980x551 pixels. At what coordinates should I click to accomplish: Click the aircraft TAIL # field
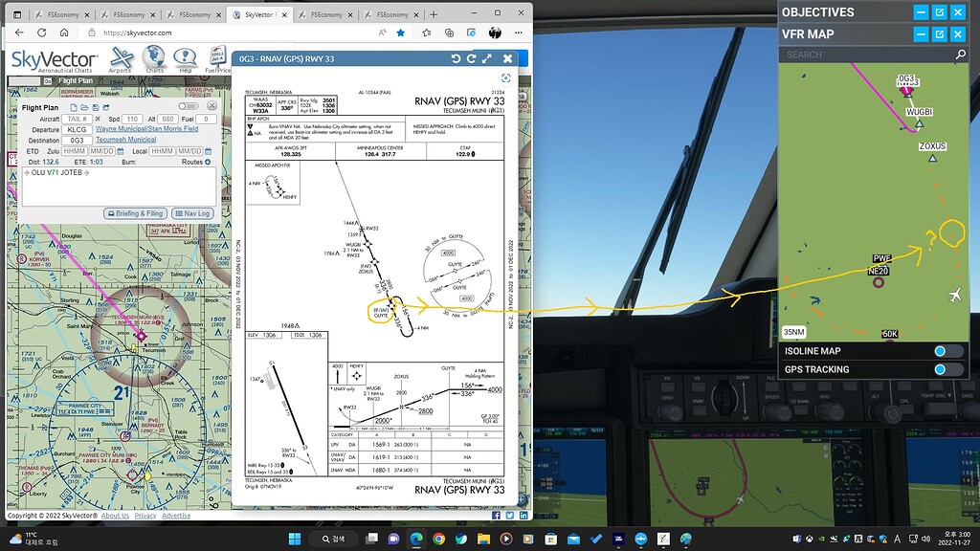point(78,119)
